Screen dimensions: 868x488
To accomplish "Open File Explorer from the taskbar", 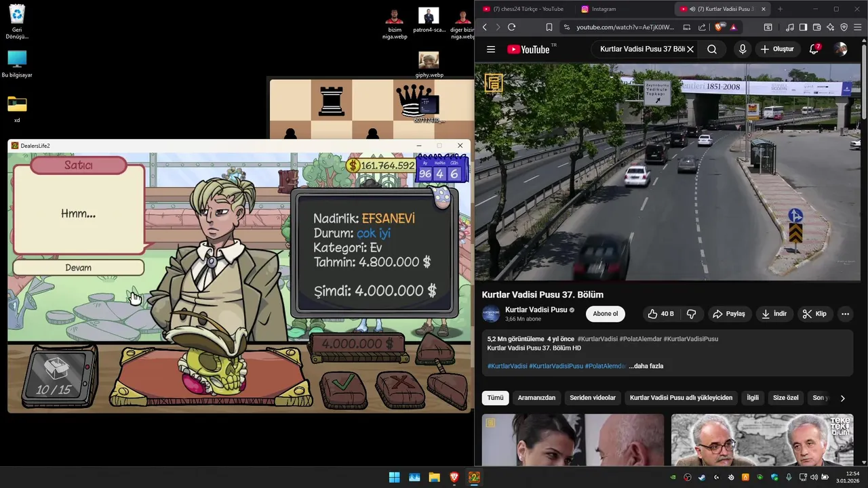I will click(x=434, y=477).
